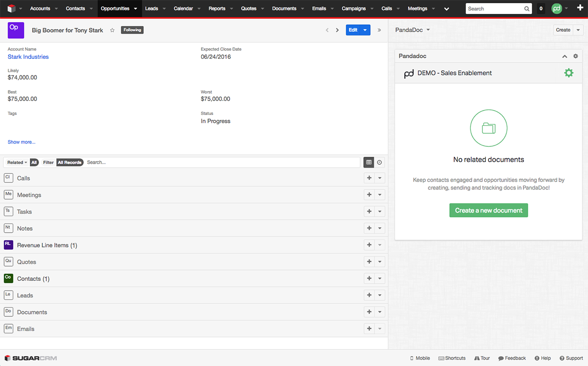Show more modules in nav bar
The image size is (588, 366).
coord(447,9)
